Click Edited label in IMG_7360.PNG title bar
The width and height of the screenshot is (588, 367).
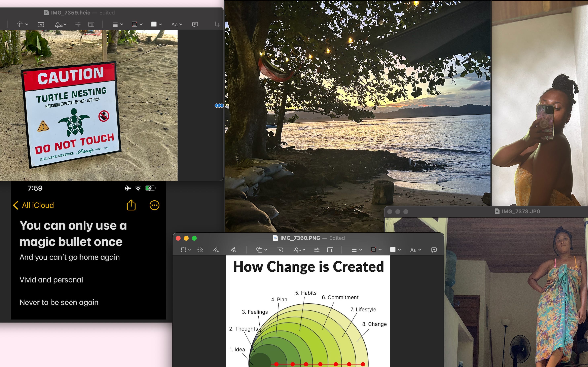[x=337, y=238]
